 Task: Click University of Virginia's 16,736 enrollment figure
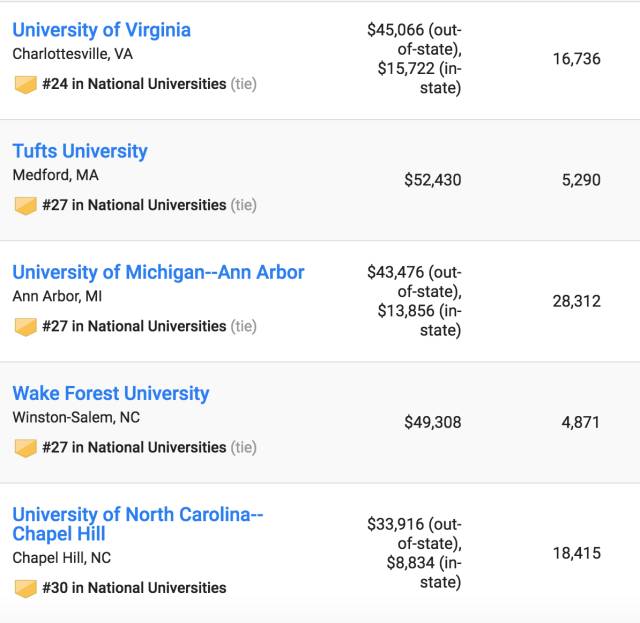576,59
